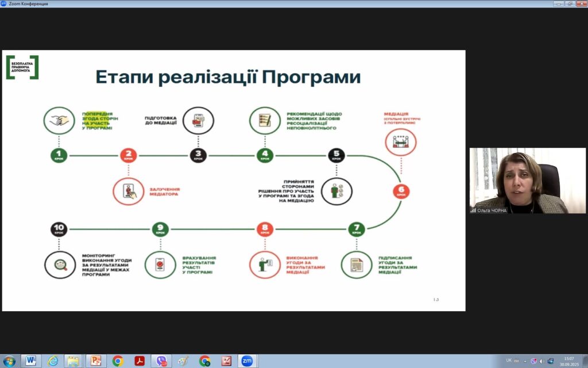This screenshot has height=368, width=588.
Task: Open the volume speaker control in tray
Action: [541, 361]
